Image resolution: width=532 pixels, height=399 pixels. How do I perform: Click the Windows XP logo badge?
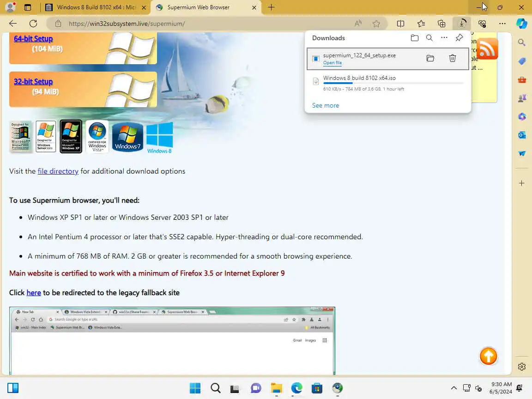(71, 136)
